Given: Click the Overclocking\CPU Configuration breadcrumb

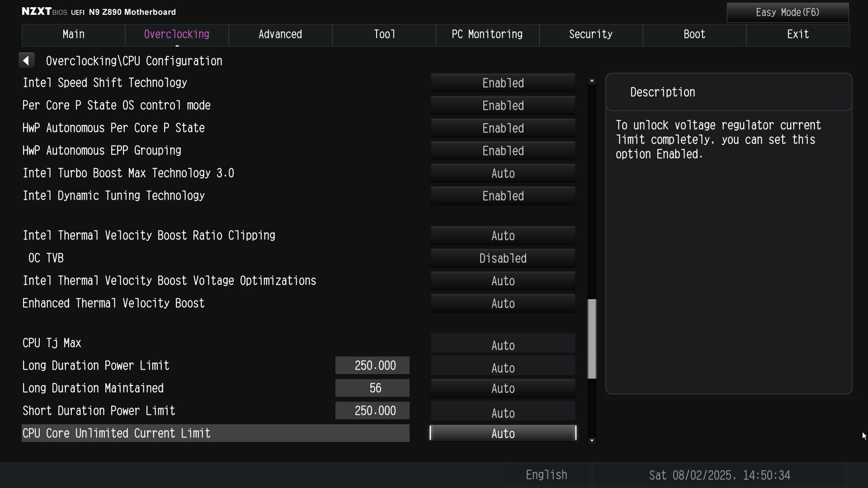Looking at the screenshot, I should (x=134, y=61).
